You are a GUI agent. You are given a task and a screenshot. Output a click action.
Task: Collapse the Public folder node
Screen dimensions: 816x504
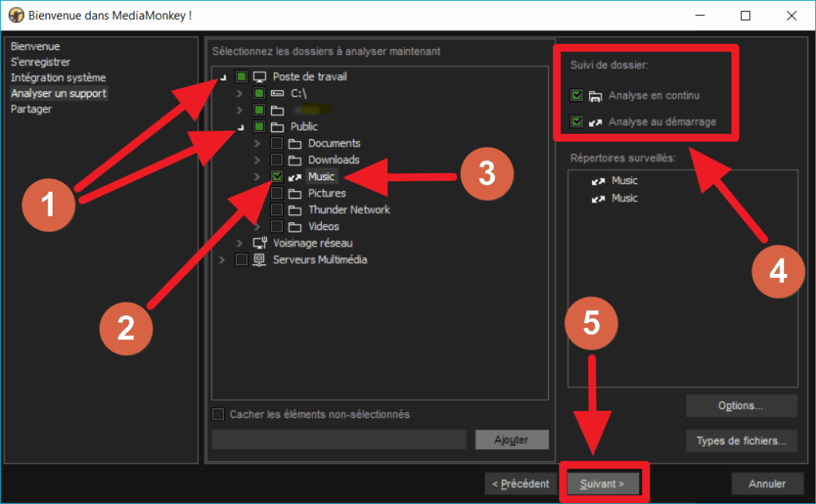(241, 127)
